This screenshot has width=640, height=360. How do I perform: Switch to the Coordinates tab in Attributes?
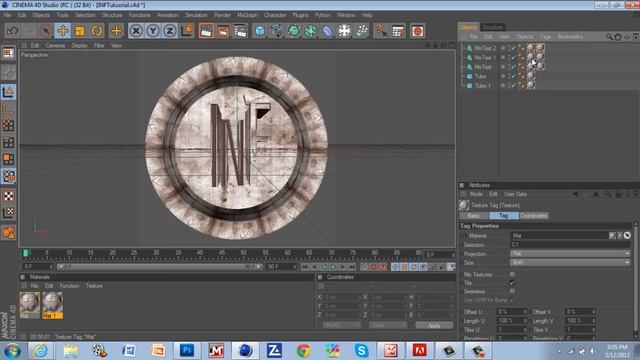[534, 216]
